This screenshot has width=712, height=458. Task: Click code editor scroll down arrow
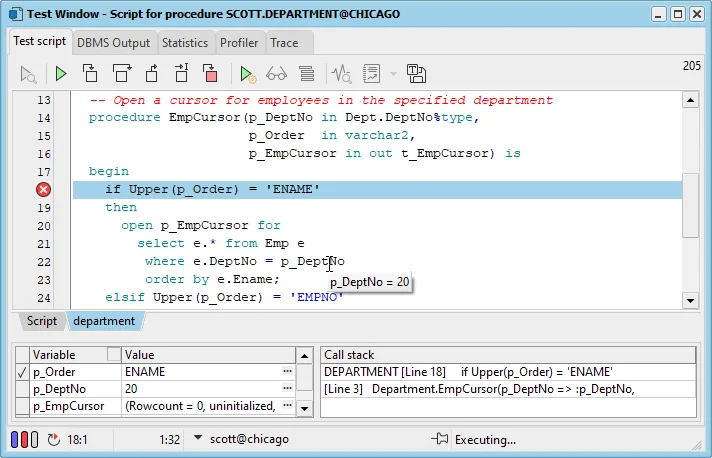[x=690, y=300]
